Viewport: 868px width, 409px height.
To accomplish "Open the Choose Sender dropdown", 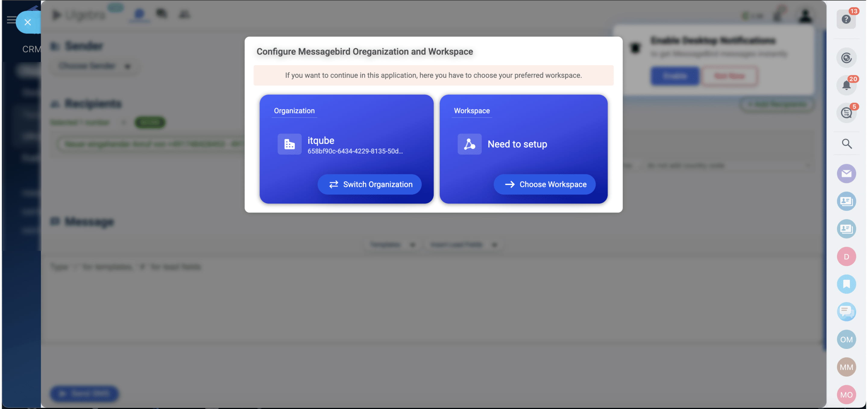I will click(95, 66).
